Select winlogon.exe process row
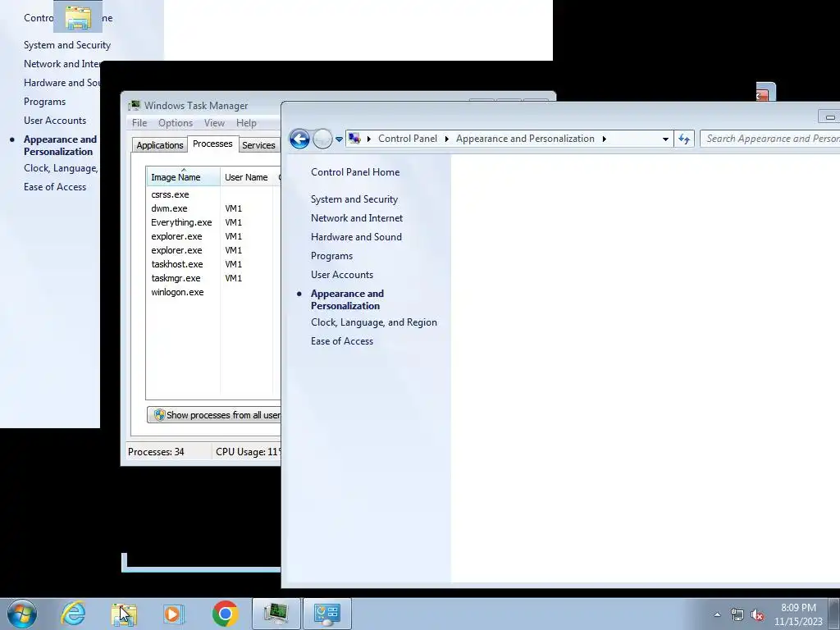 (x=213, y=292)
